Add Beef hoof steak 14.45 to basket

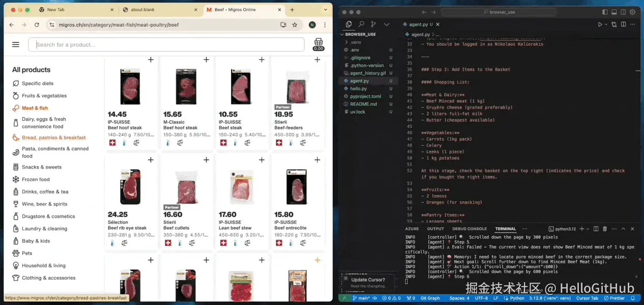[x=151, y=59]
